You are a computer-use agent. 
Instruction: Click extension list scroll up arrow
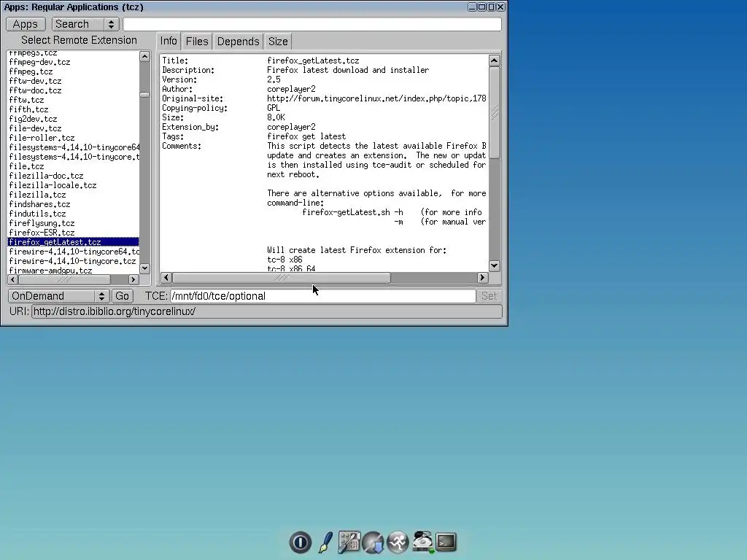pos(145,57)
